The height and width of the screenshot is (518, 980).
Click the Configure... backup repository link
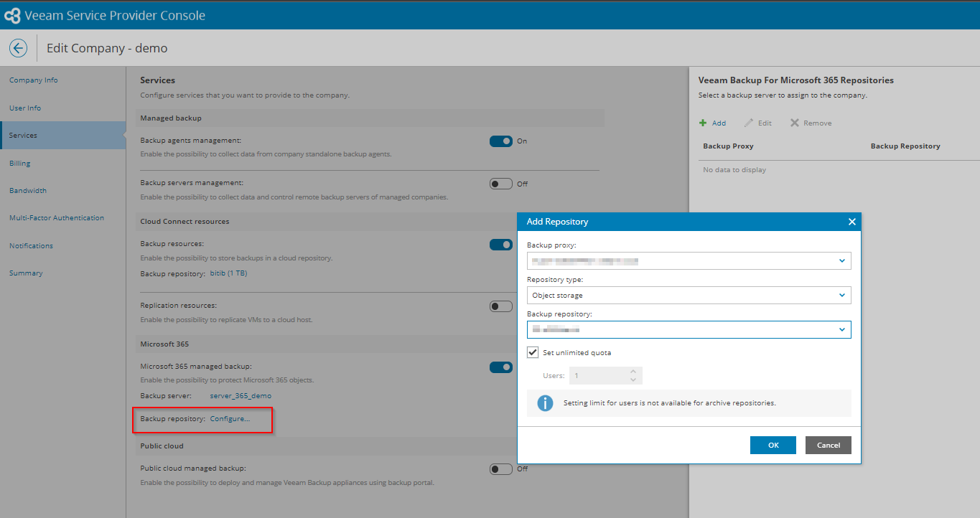(x=230, y=419)
